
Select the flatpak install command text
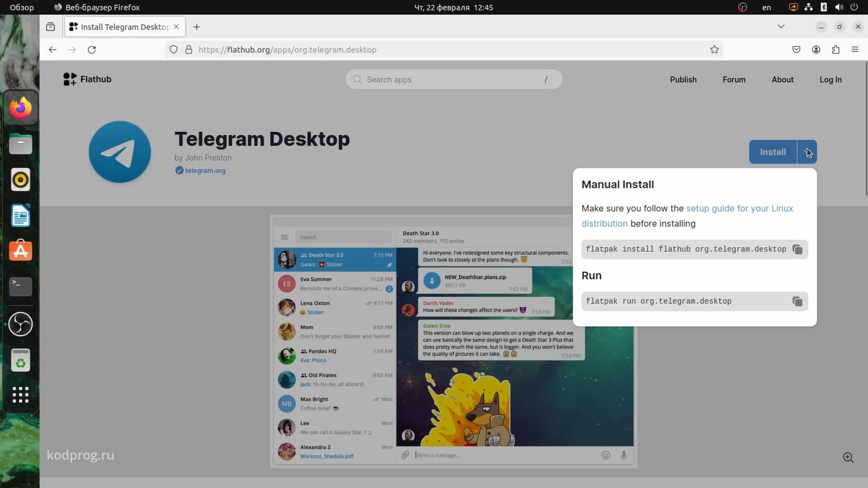pyautogui.click(x=686, y=249)
